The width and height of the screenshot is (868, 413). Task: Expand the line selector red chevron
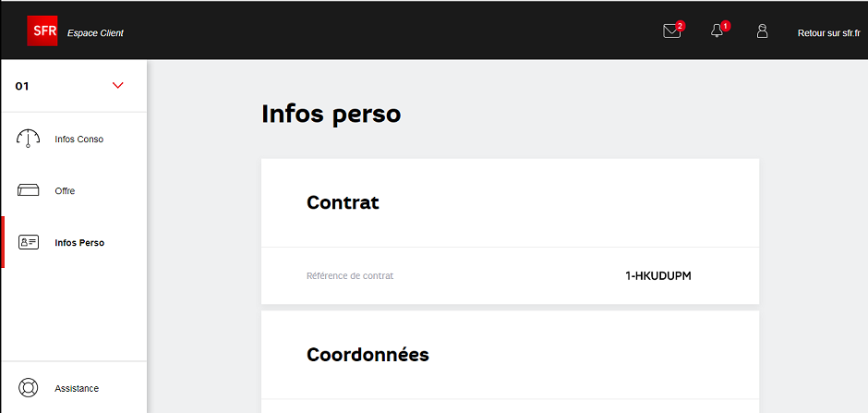pos(117,86)
